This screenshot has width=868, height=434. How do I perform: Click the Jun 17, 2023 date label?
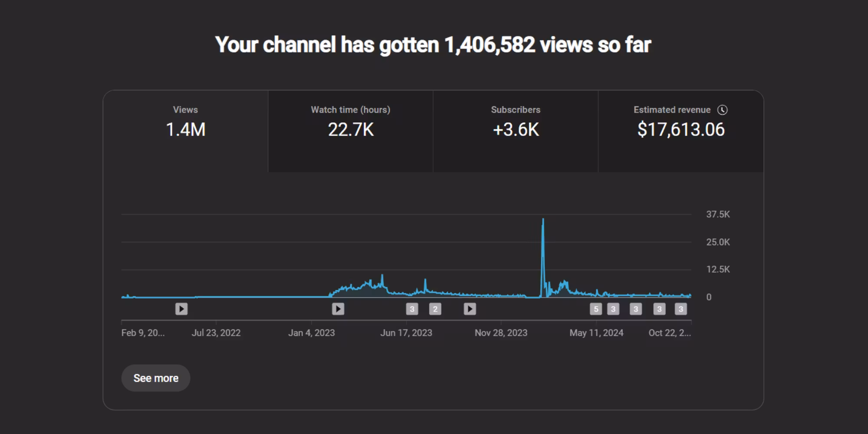tap(406, 333)
